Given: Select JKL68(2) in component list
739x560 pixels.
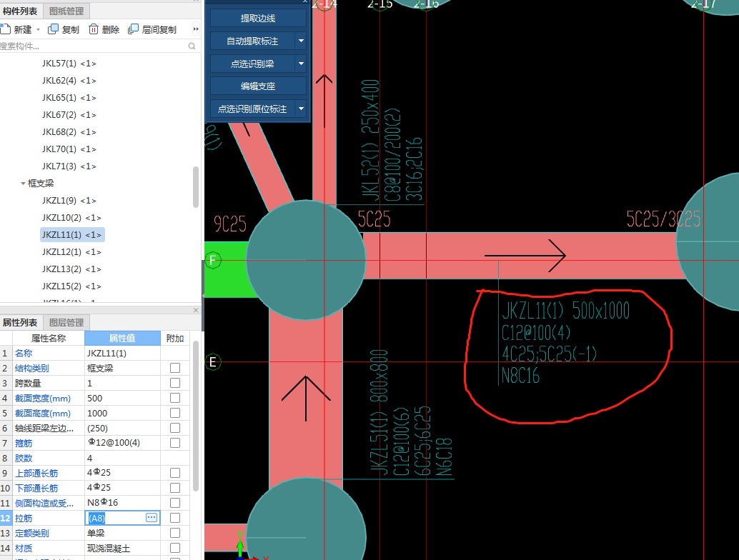Looking at the screenshot, I should tap(69, 132).
